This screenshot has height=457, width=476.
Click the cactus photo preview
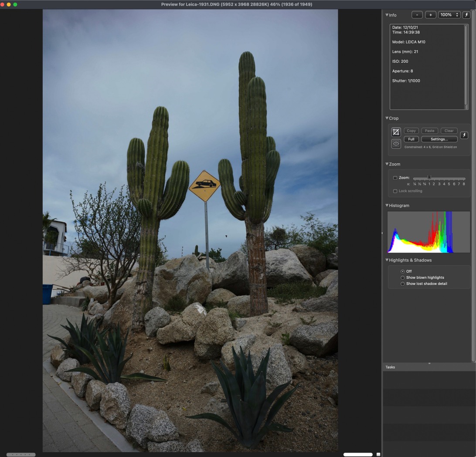coord(190,231)
